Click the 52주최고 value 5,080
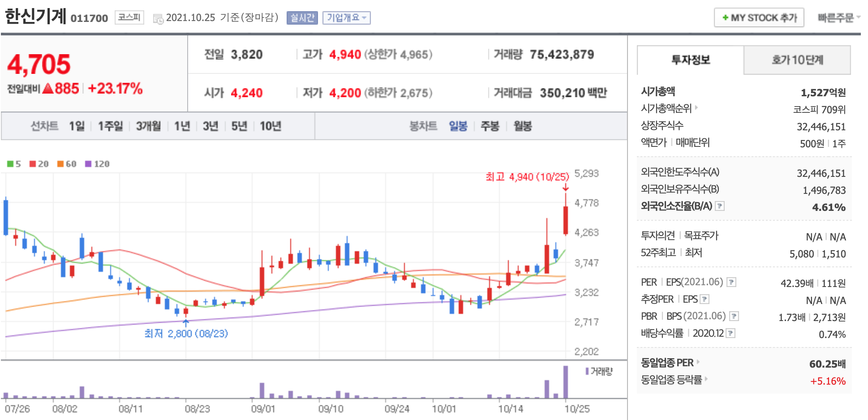Screen dimensions: 868x420 pyautogui.click(x=802, y=254)
